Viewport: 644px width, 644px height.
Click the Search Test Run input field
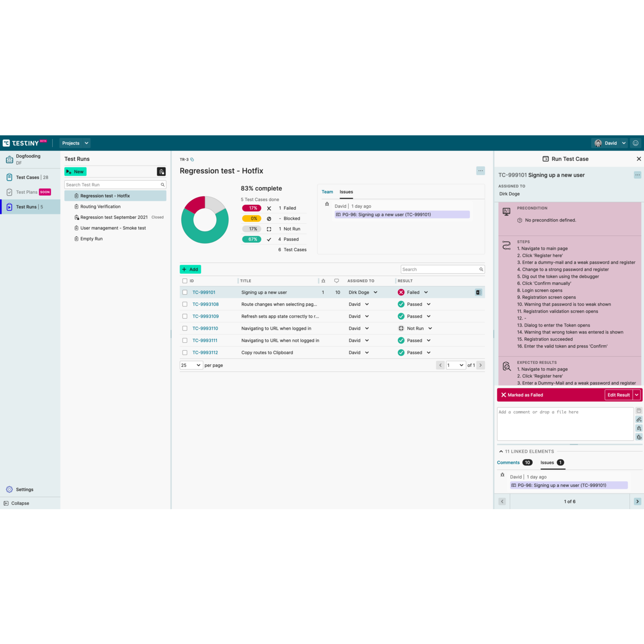(x=112, y=185)
